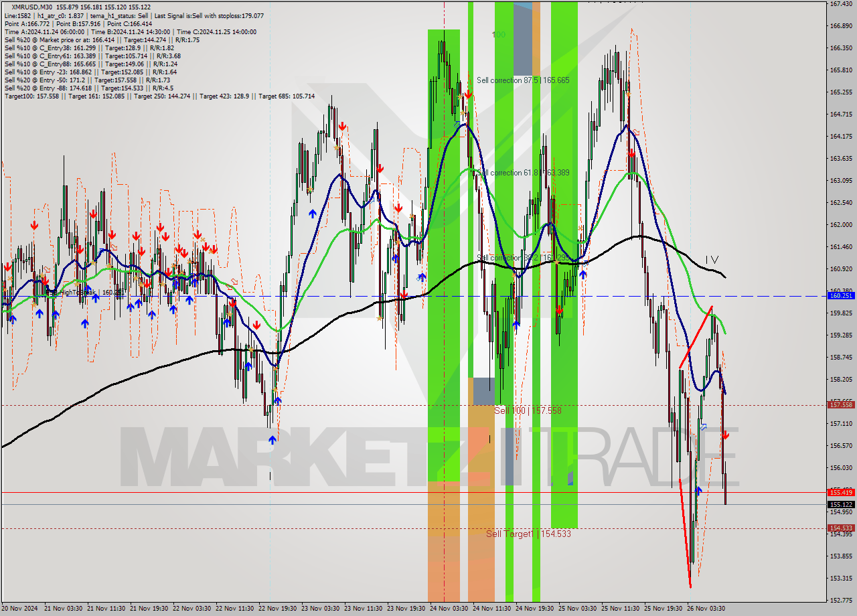
Task: Click the 167.430 price axis label
Action: (841, 4)
